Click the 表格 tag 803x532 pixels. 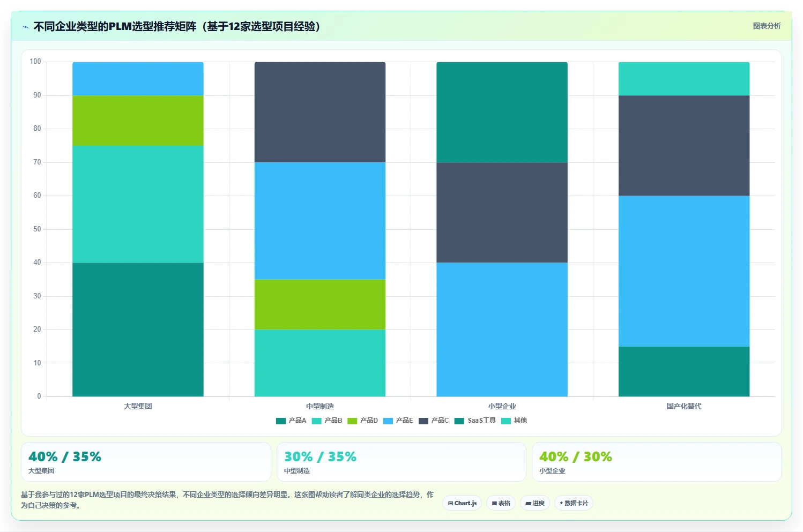coord(501,503)
